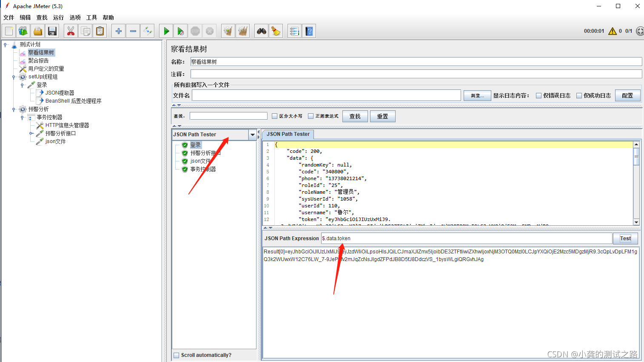
Task: Click the Toggle enable/disable icon
Action: 148,31
